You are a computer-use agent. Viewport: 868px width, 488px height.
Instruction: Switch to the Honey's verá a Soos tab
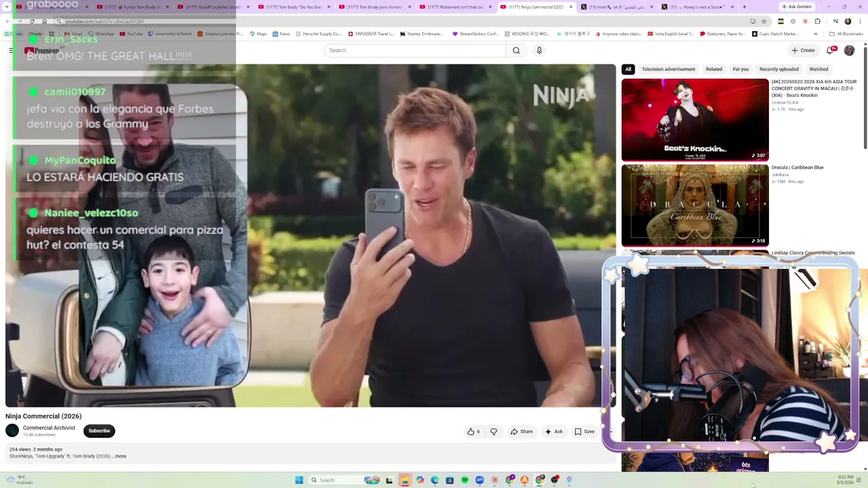click(696, 7)
